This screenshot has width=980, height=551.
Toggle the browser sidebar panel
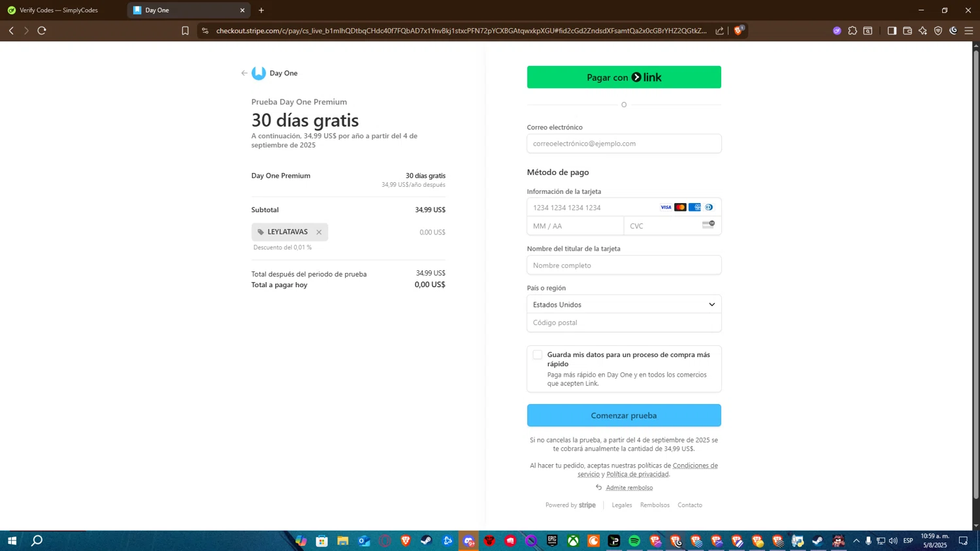pos(892,31)
